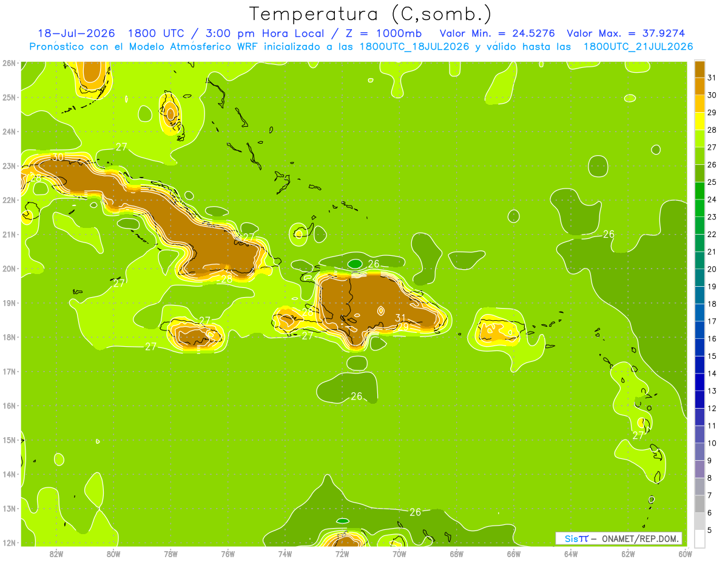The image size is (728, 562).
Task: Click the "30" contour label over western Cuba
Action: pos(58,157)
